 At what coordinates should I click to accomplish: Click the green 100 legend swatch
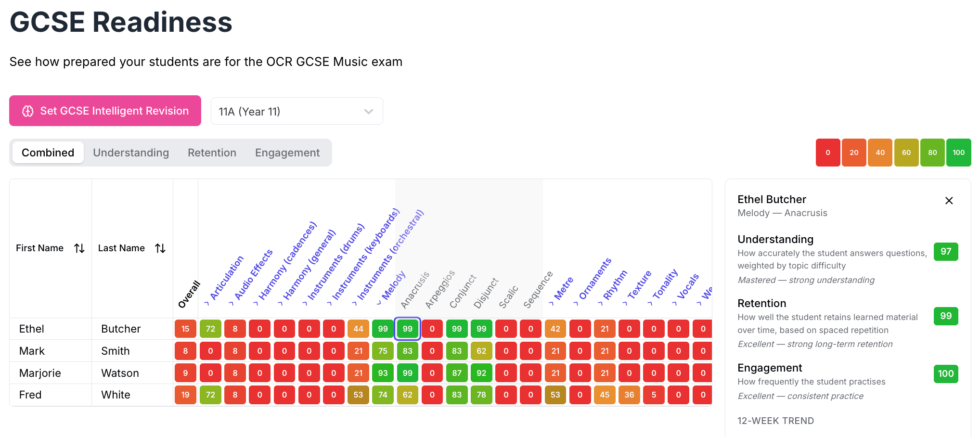958,153
